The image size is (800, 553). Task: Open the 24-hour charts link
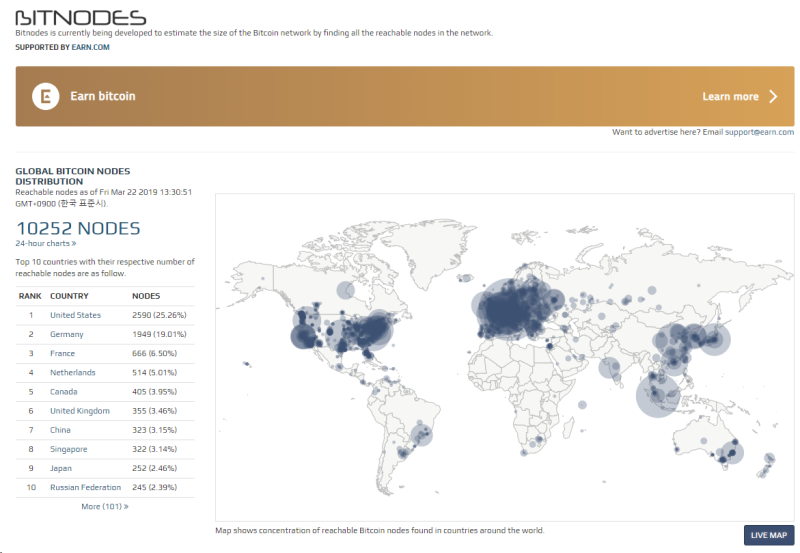pos(45,243)
